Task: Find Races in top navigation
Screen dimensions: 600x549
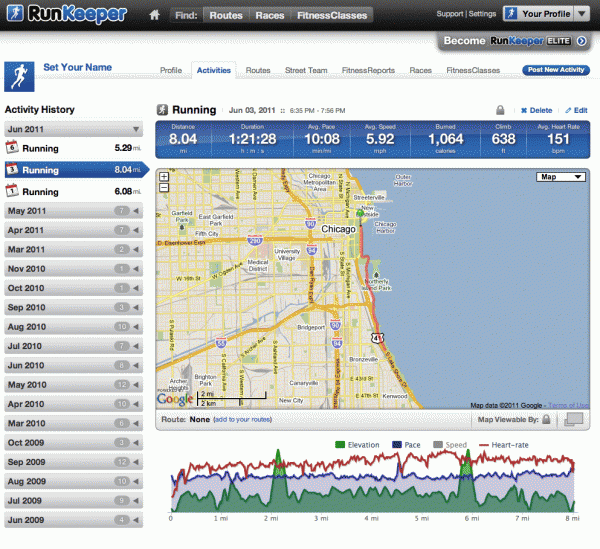Action: pyautogui.click(x=270, y=15)
